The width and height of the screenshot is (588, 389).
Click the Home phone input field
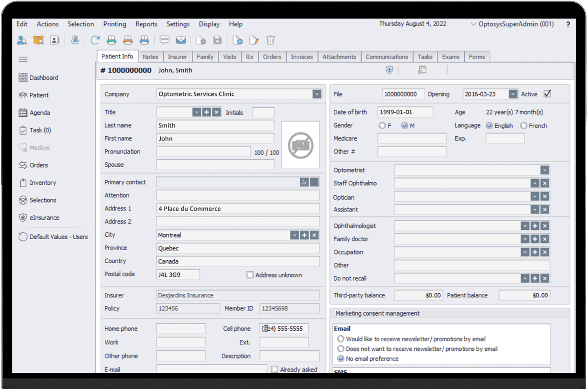click(x=181, y=328)
